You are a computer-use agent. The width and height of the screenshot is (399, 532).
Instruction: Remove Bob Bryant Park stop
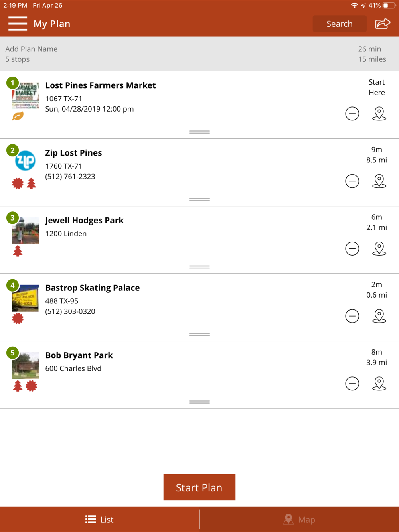click(352, 383)
